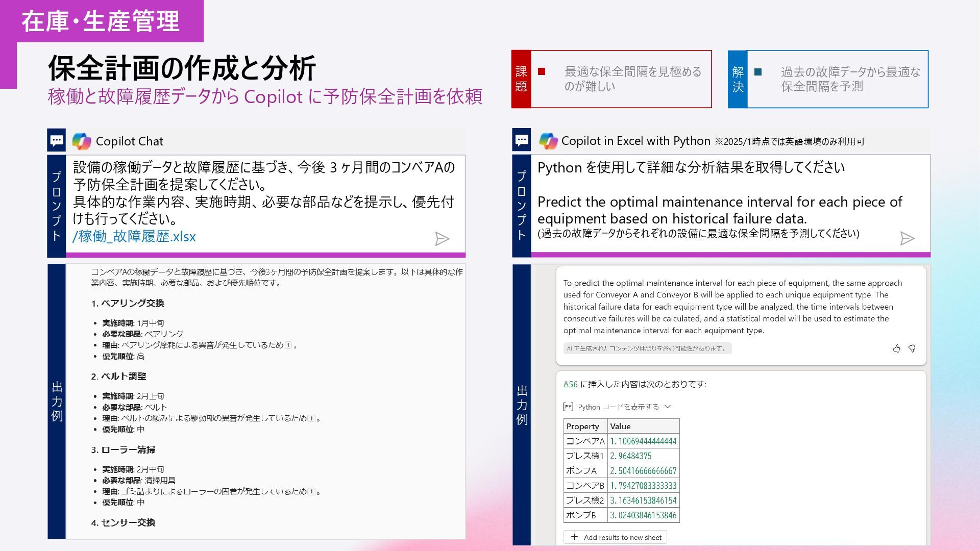Click the send arrow in Excel Python prompt
The width and height of the screenshot is (980, 551).
coord(907,238)
